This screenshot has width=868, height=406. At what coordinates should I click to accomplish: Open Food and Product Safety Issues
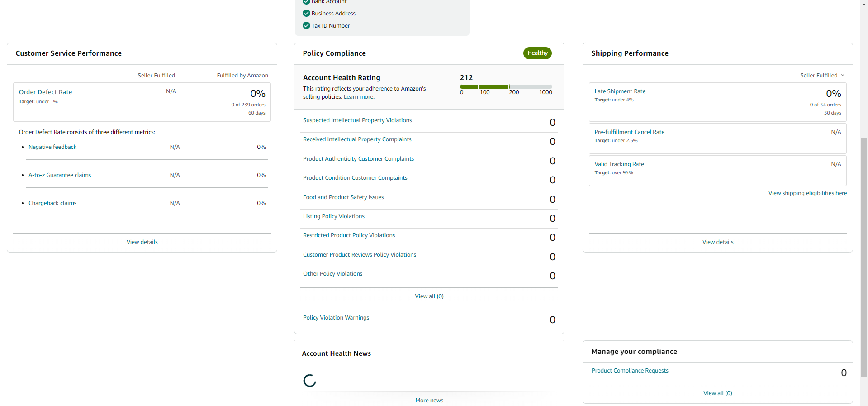pos(343,197)
